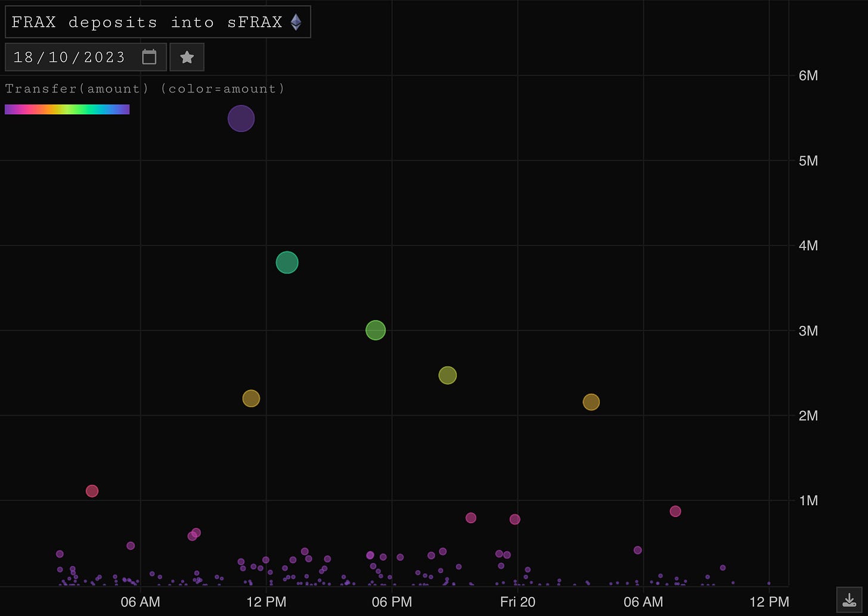Click the star favorite button
The width and height of the screenshot is (868, 616).
(187, 57)
